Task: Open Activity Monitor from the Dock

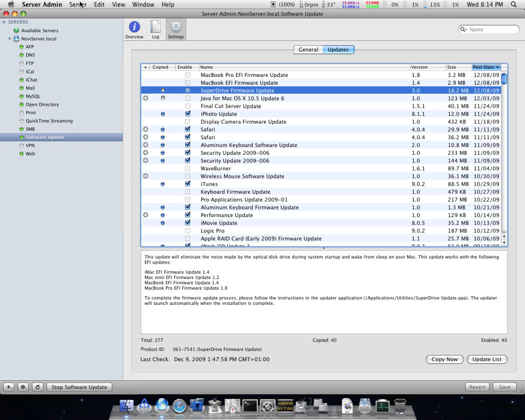Action: (x=382, y=405)
